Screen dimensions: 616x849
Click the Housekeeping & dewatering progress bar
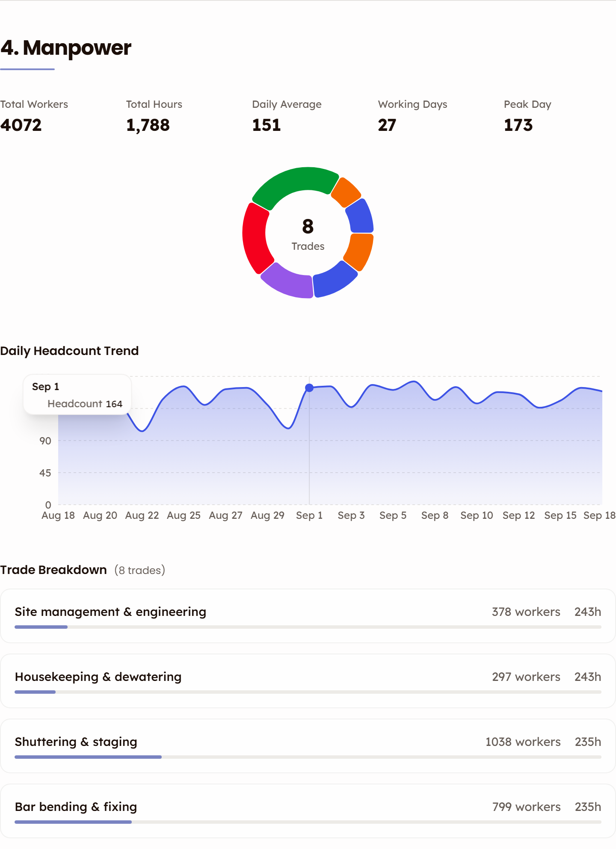pyautogui.click(x=308, y=692)
